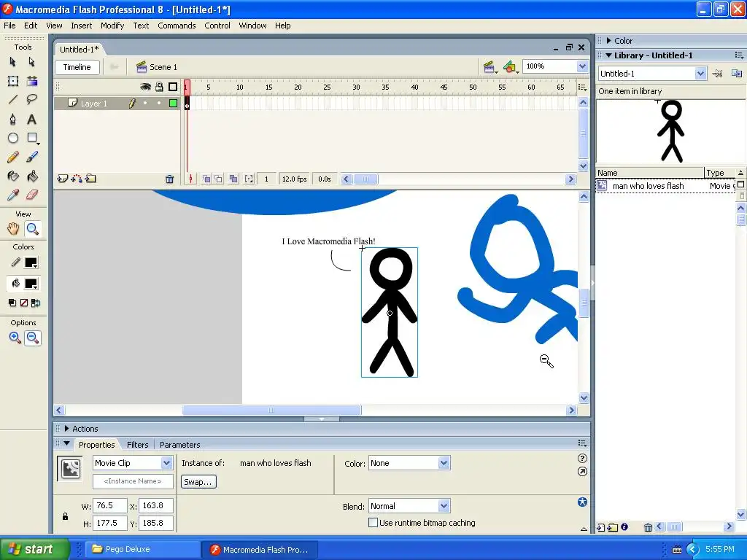Screen dimensions: 747x560
Task: Open the Blend mode dropdown
Action: (444, 506)
